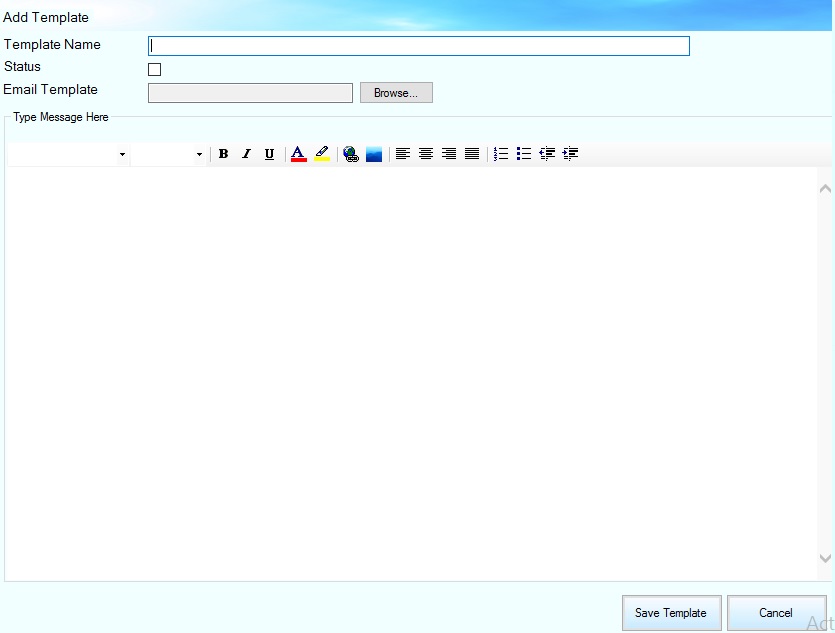This screenshot has width=835, height=633.
Task: Click inside the message editor area
Action: pyautogui.click(x=411, y=373)
